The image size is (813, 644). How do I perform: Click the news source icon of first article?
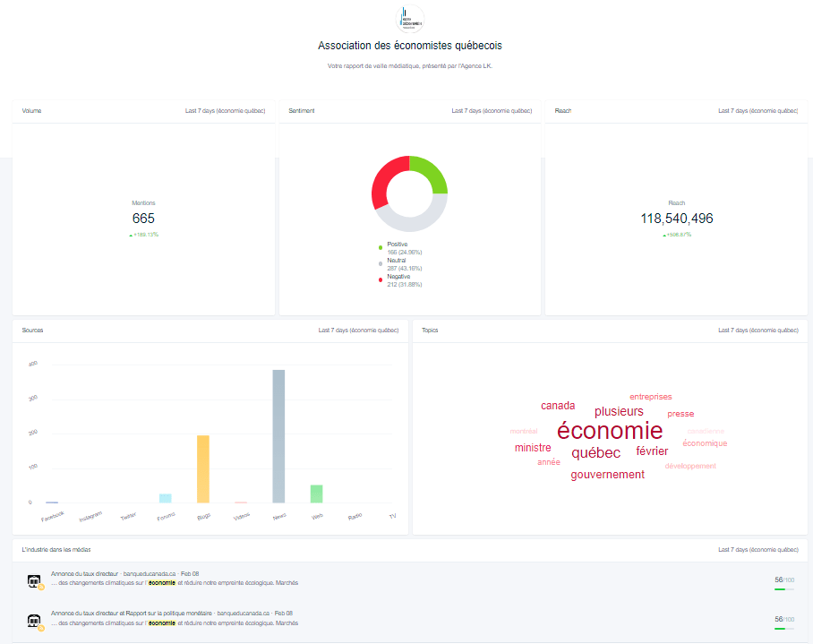pos(34,581)
